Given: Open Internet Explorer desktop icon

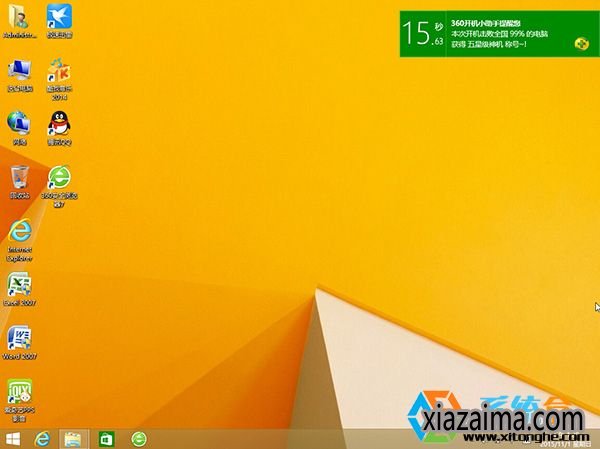Looking at the screenshot, I should pyautogui.click(x=20, y=240).
